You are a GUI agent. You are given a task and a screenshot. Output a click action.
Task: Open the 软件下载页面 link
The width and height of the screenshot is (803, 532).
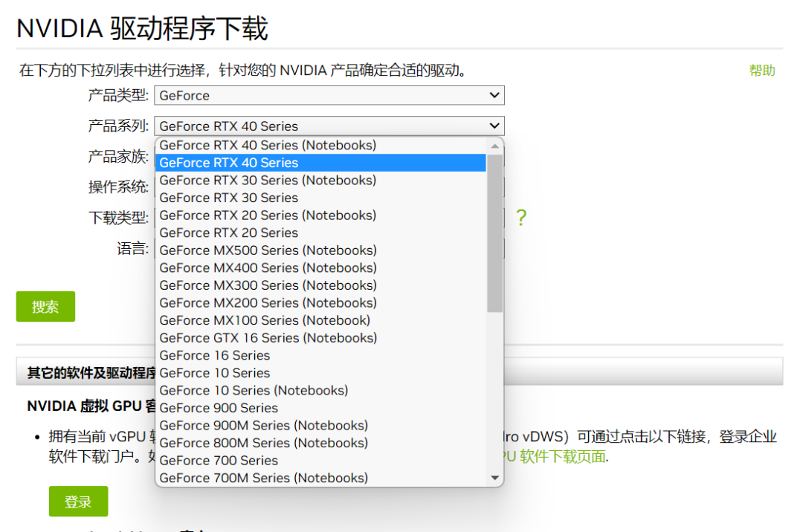coord(563,456)
